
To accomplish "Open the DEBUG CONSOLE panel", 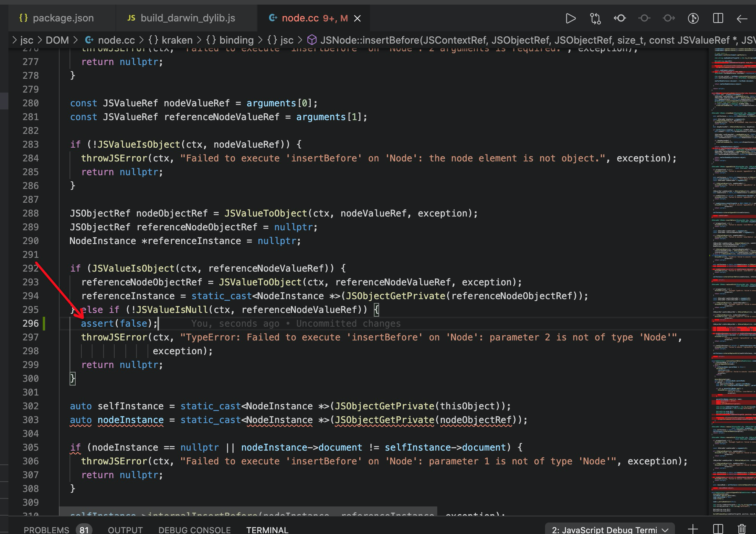I will coord(194,529).
